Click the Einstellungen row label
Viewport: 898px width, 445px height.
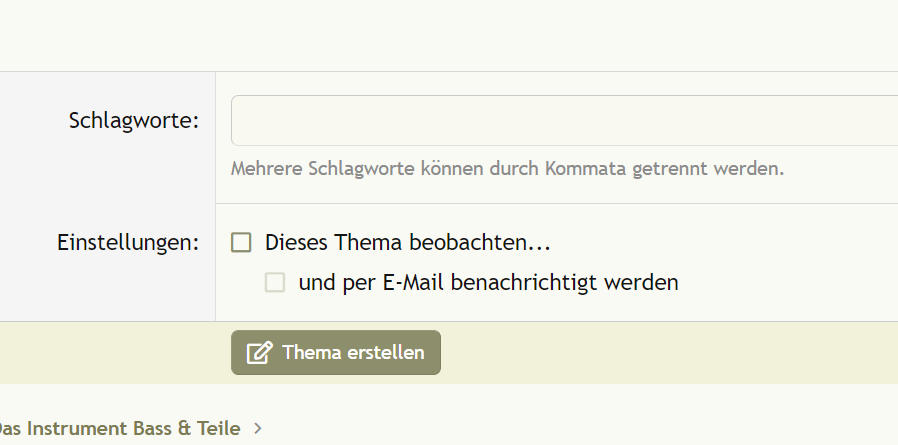pos(128,242)
